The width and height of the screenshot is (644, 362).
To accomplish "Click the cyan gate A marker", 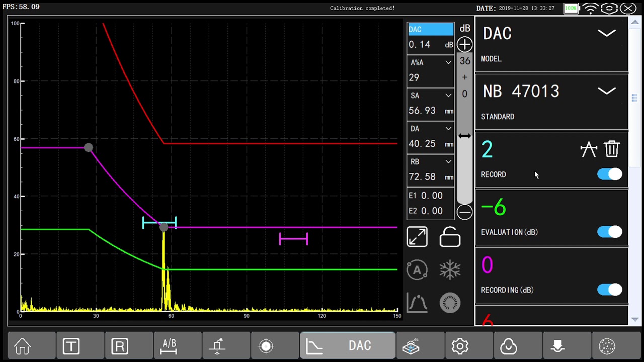I will (x=159, y=222).
